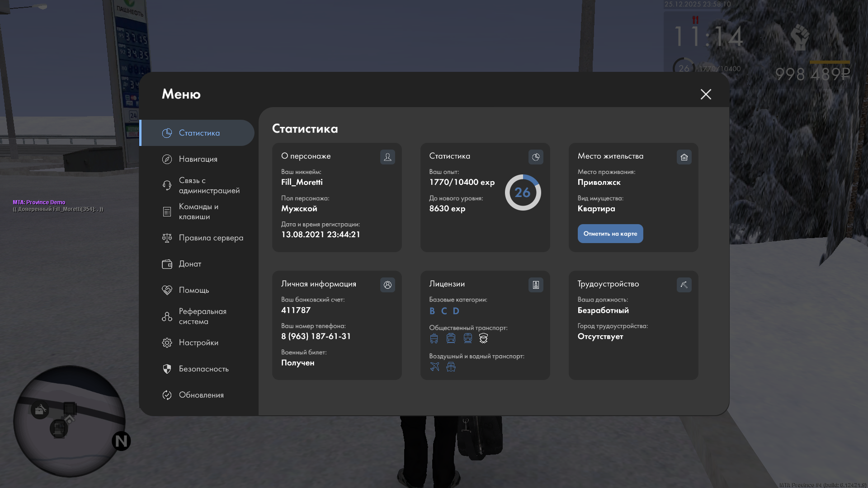Close the Меню window with the X
The image size is (868, 488).
(x=706, y=94)
